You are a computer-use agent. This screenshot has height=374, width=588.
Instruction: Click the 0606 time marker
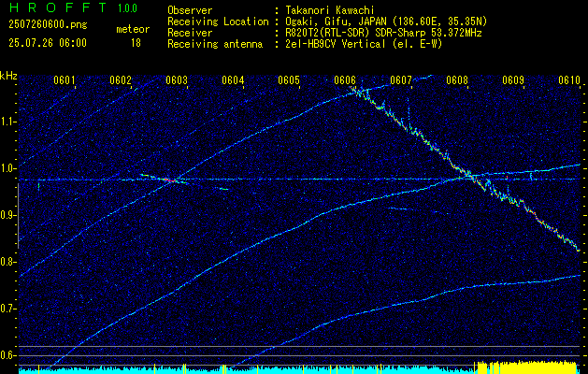coord(345,80)
